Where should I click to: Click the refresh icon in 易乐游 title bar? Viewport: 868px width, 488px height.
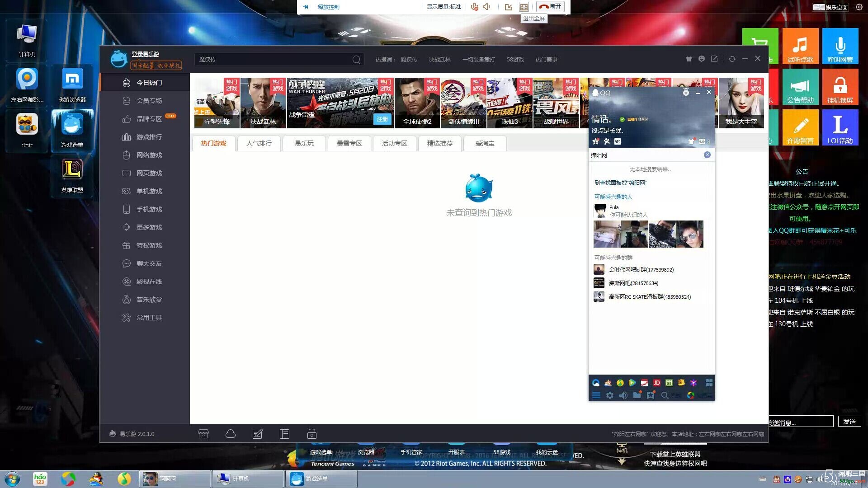[x=732, y=59]
